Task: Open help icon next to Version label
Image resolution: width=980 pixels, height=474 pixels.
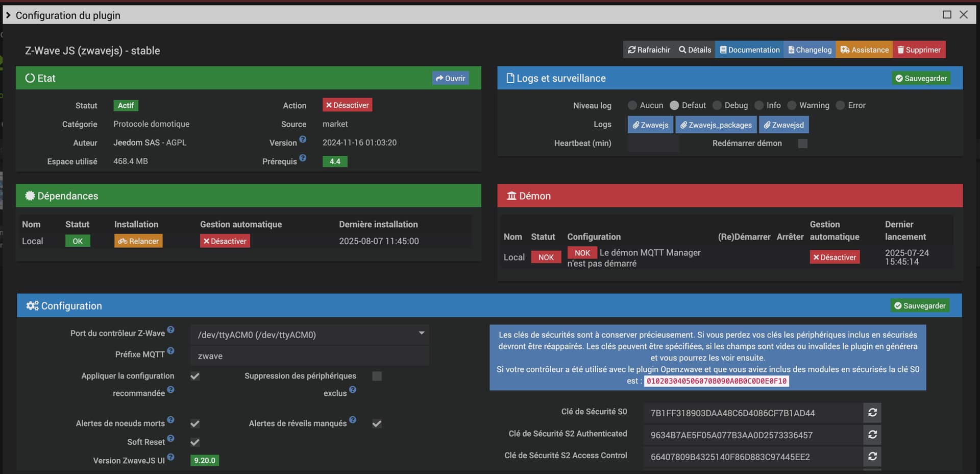Action: click(x=303, y=139)
